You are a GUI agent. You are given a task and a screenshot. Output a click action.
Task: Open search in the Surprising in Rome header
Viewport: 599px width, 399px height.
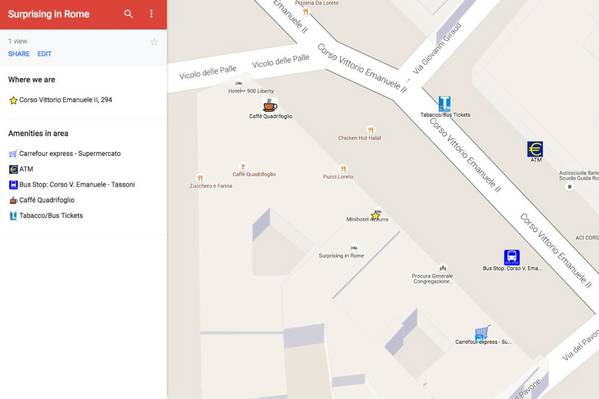[128, 14]
